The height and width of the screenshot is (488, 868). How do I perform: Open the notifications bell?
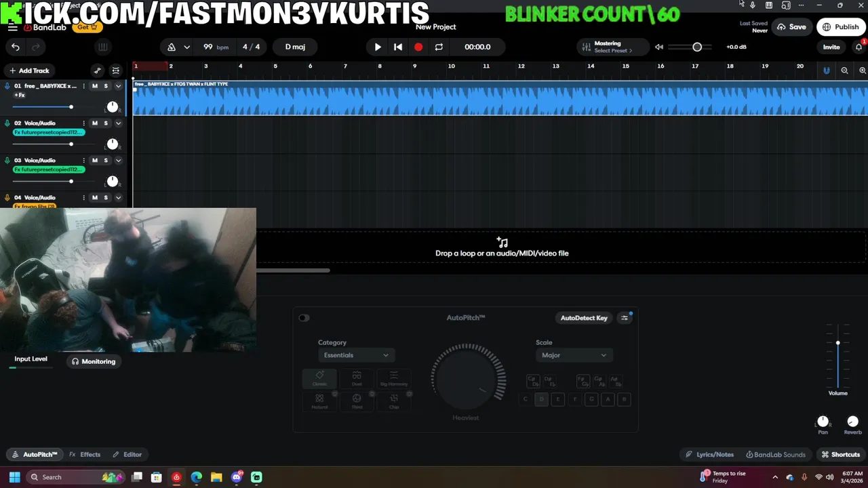(x=859, y=47)
